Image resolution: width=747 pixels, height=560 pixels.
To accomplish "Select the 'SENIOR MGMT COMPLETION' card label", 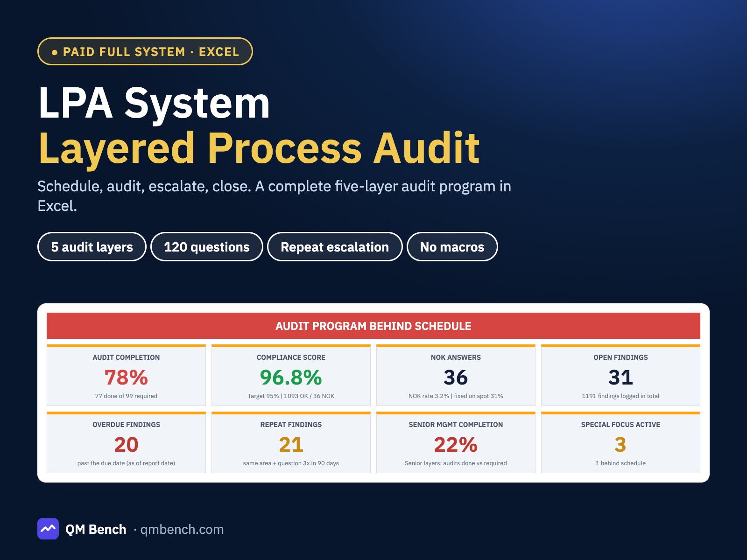I will click(456, 425).
